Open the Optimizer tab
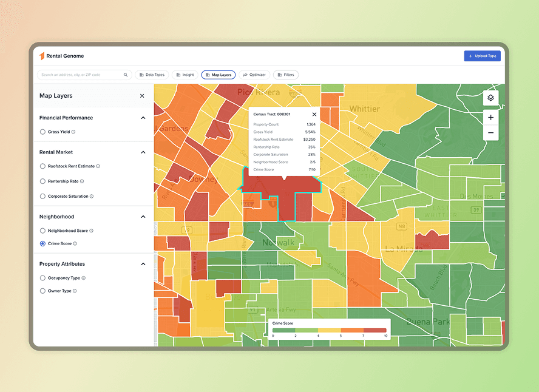The height and width of the screenshot is (392, 539). (x=254, y=75)
